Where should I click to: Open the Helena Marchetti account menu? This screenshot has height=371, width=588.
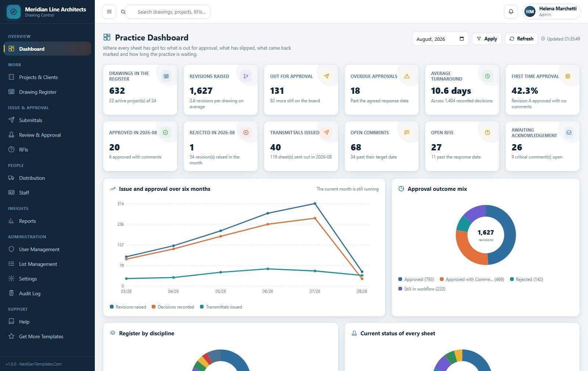[x=551, y=12]
